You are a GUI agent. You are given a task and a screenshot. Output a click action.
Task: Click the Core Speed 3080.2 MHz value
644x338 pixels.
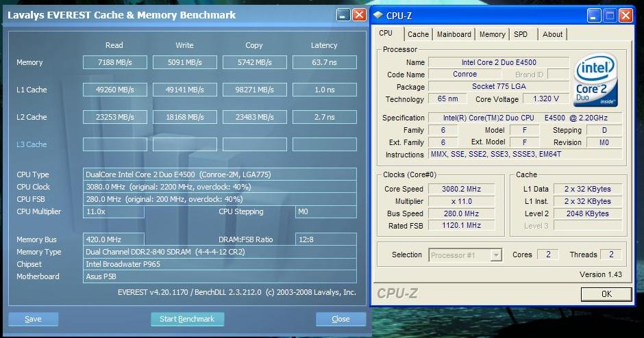click(x=461, y=189)
